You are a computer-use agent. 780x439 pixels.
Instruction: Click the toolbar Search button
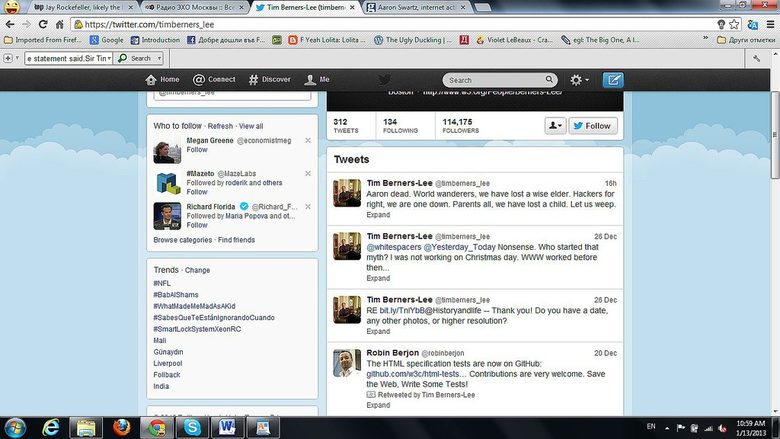tap(135, 58)
